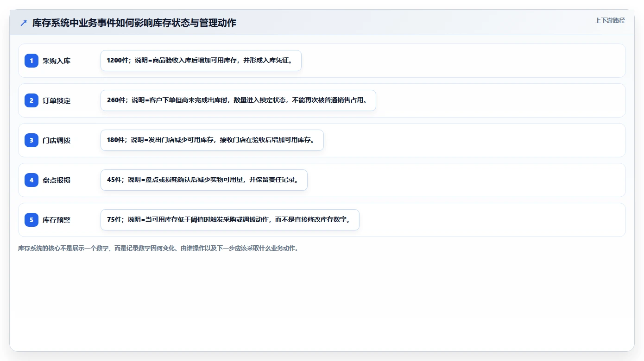This screenshot has height=361, width=644.
Task: Select step badge 5 for 库存预警
Action: (32, 220)
